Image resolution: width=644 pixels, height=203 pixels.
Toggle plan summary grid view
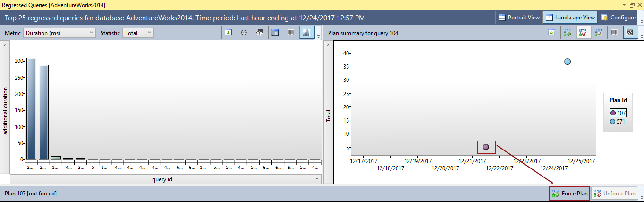pyautogui.click(x=614, y=33)
